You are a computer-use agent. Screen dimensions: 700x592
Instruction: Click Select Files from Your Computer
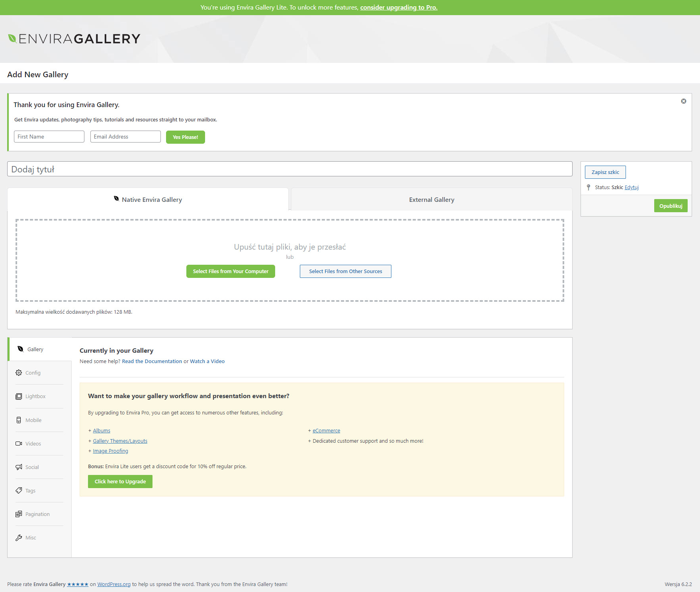(231, 271)
